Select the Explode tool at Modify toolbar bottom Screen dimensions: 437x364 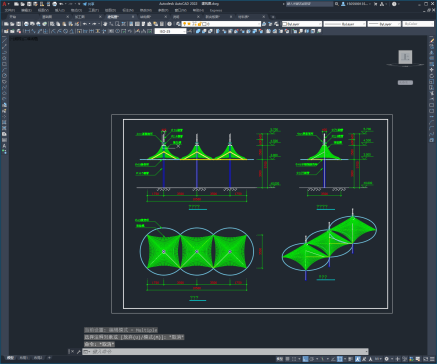pyautogui.click(x=432, y=140)
